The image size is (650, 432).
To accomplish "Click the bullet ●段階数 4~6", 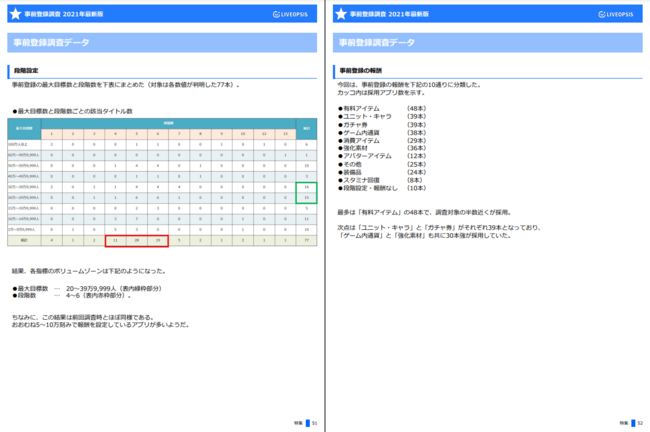I will (72, 296).
